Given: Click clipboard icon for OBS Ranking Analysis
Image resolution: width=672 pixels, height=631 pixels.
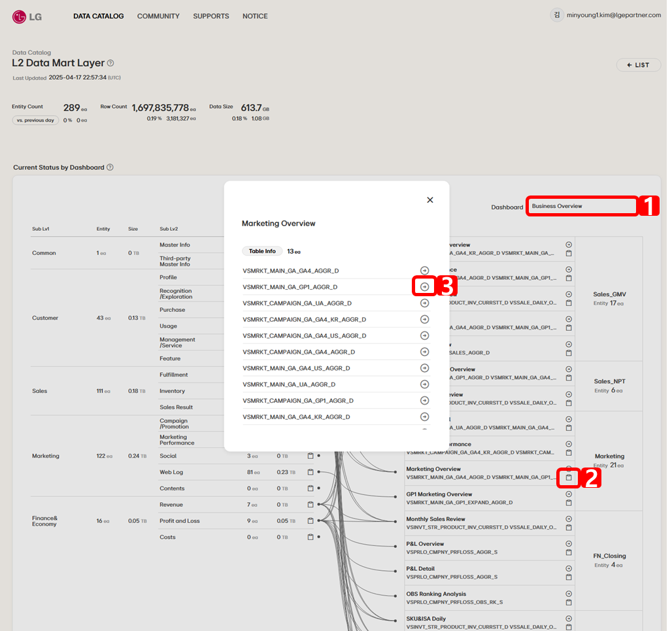Looking at the screenshot, I should click(x=569, y=602).
